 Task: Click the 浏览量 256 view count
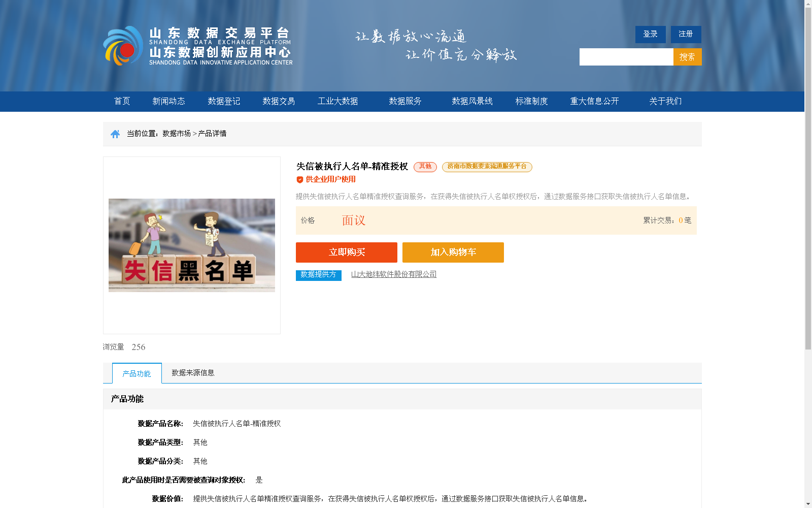[x=124, y=347]
